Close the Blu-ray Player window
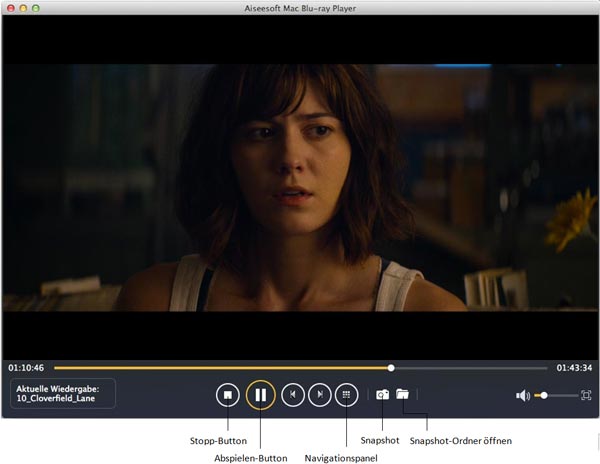600x464 pixels. click(11, 8)
